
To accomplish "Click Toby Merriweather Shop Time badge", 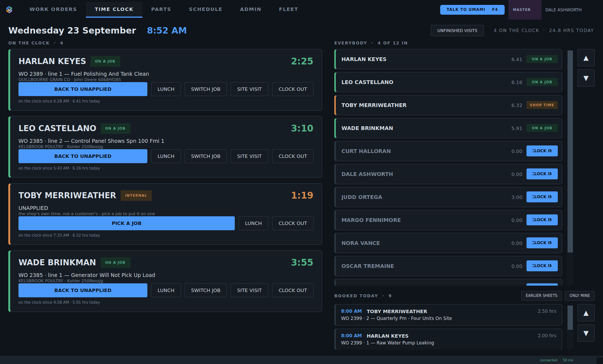I will (542, 105).
